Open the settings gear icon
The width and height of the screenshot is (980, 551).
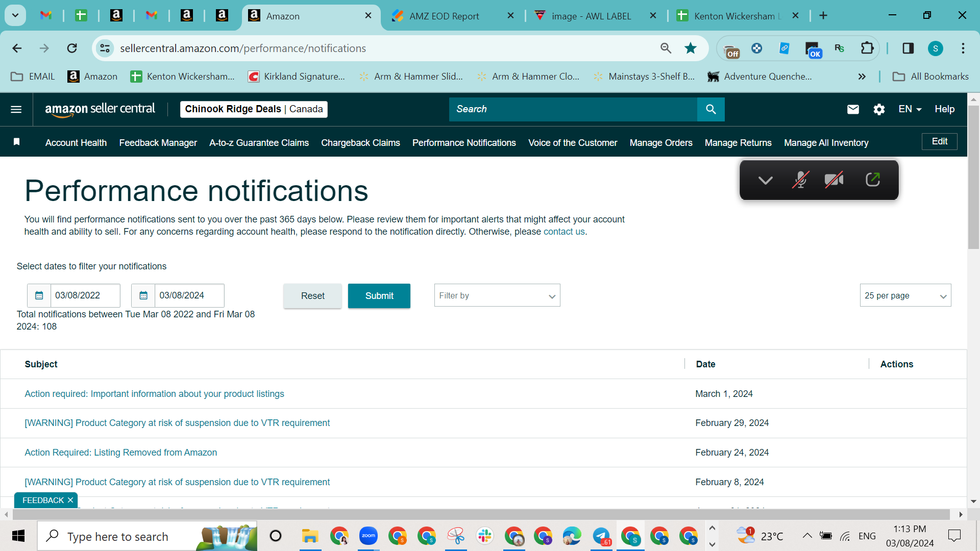point(879,109)
